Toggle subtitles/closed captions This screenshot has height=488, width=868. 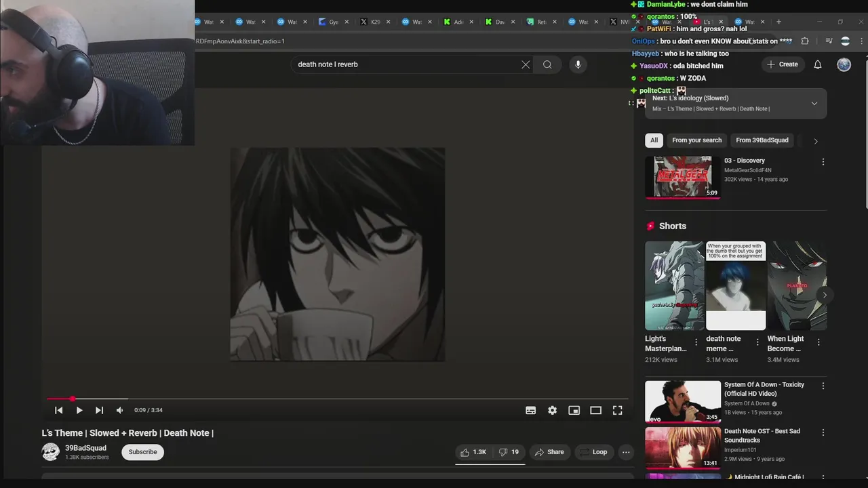[531, 410]
